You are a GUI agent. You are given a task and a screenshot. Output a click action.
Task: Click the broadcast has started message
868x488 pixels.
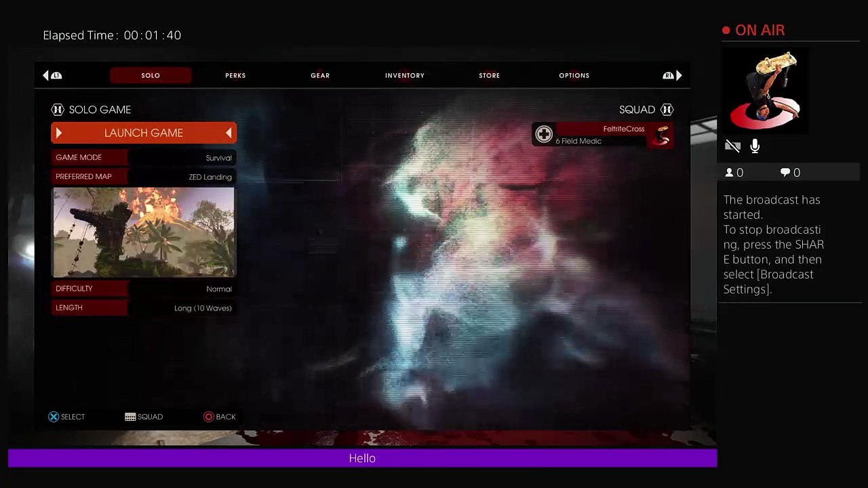click(x=774, y=244)
